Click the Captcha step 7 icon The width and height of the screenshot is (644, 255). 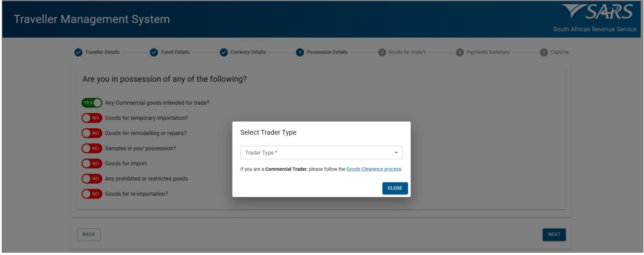(x=543, y=52)
